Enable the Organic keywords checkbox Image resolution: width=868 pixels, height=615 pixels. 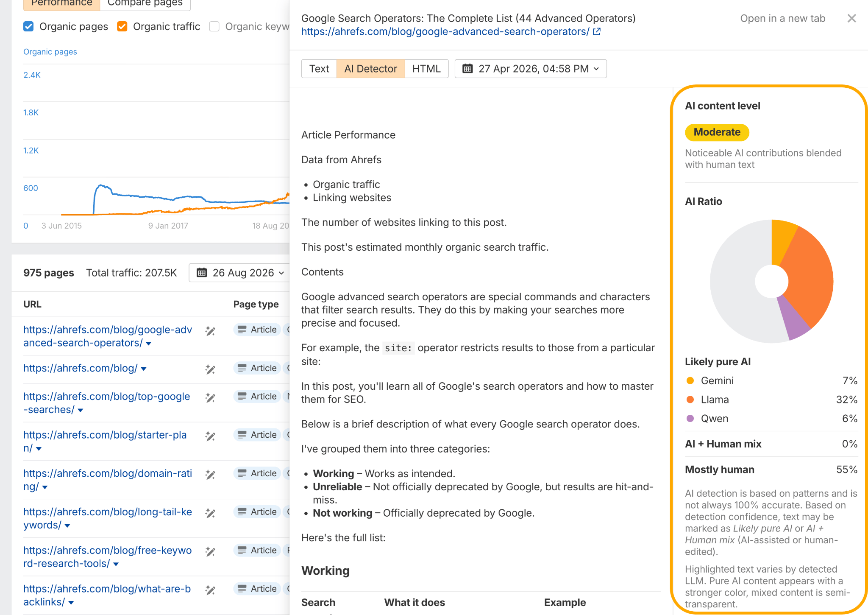coord(214,26)
